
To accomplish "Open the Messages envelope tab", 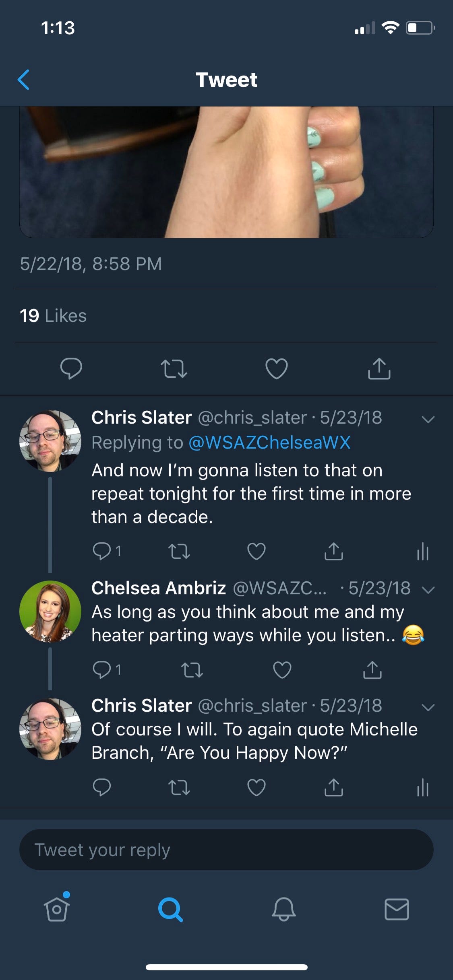I will tap(397, 909).
